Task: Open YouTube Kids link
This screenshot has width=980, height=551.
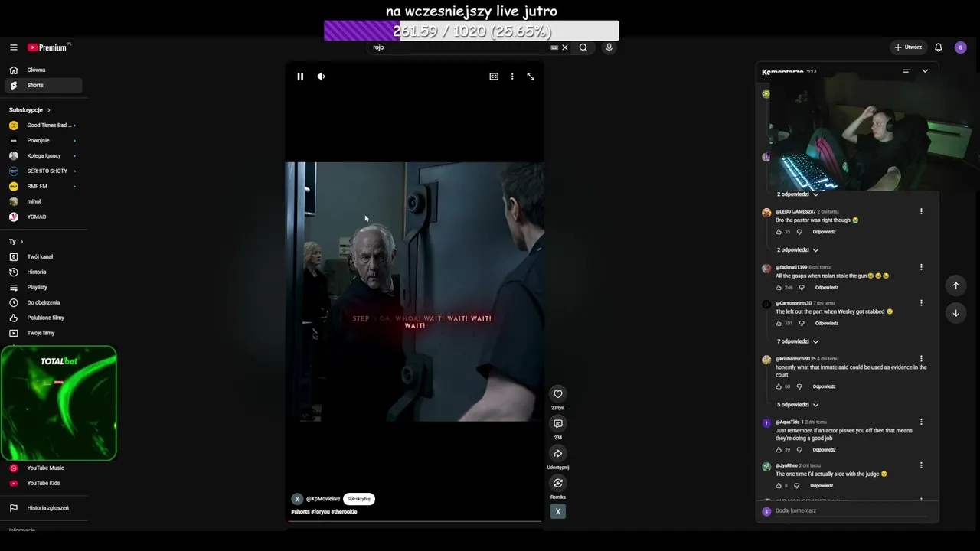Action: click(43, 484)
